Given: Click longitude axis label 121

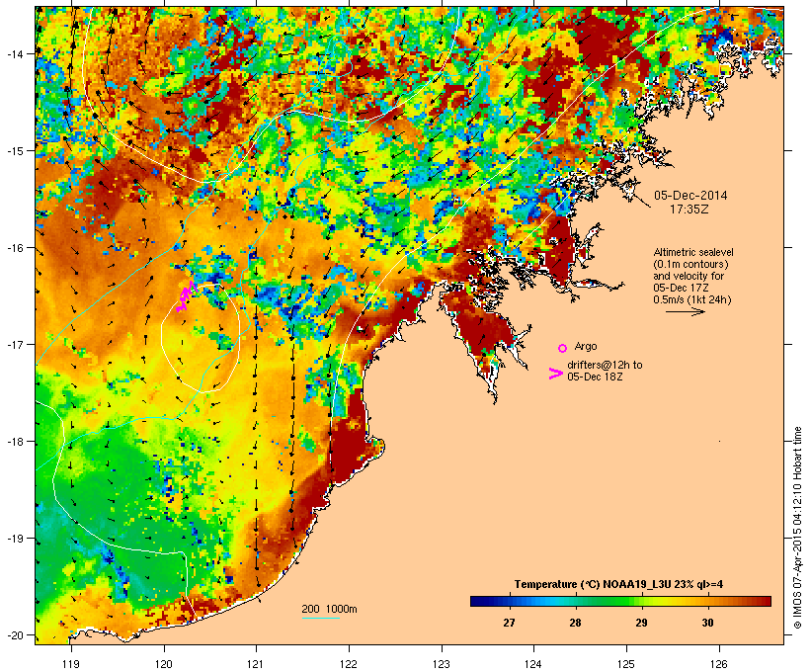Looking at the screenshot, I should point(256,664).
